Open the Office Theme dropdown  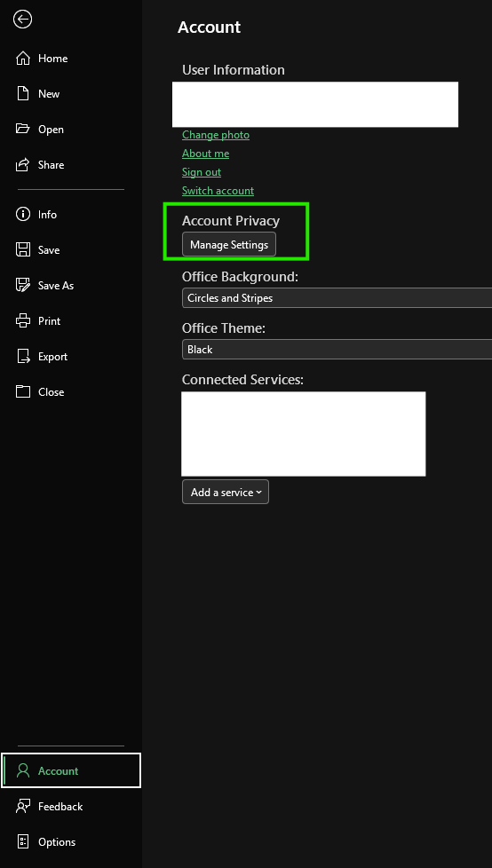click(x=337, y=350)
